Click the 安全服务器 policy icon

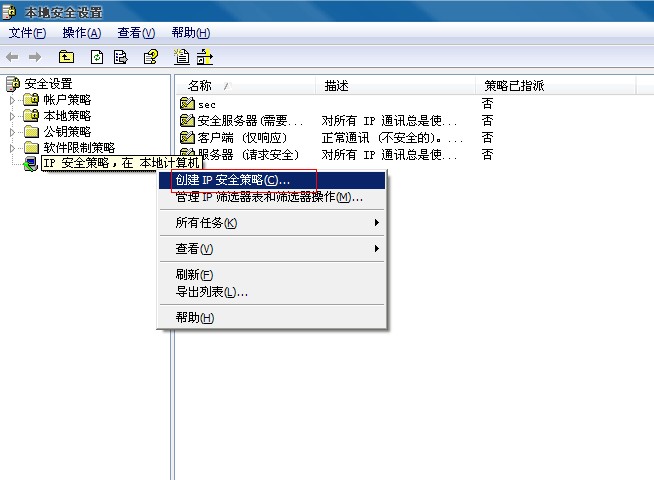coord(187,121)
